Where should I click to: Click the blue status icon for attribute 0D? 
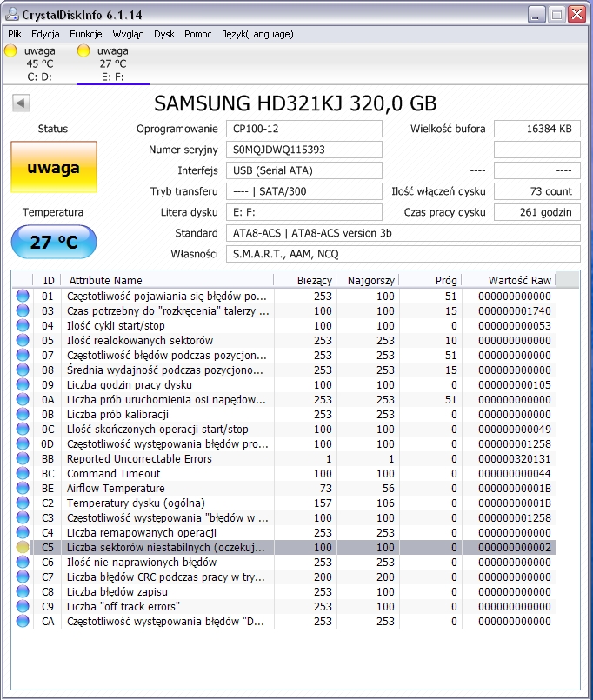[x=23, y=443]
